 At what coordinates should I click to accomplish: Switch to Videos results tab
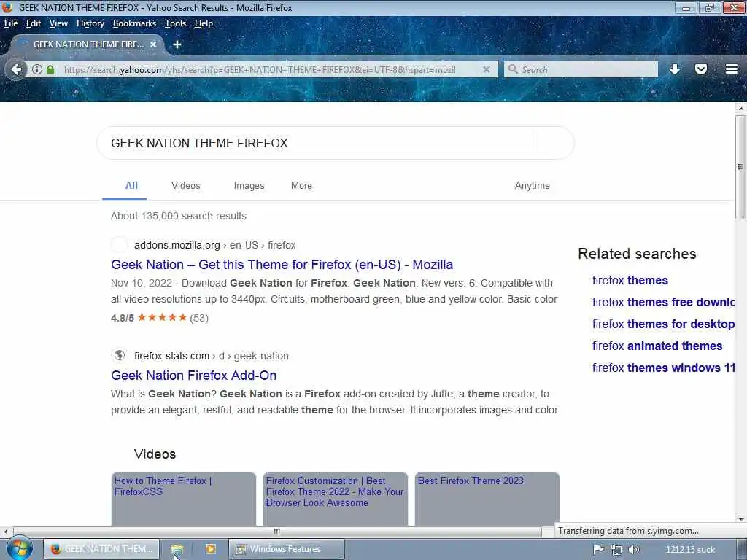[186, 186]
